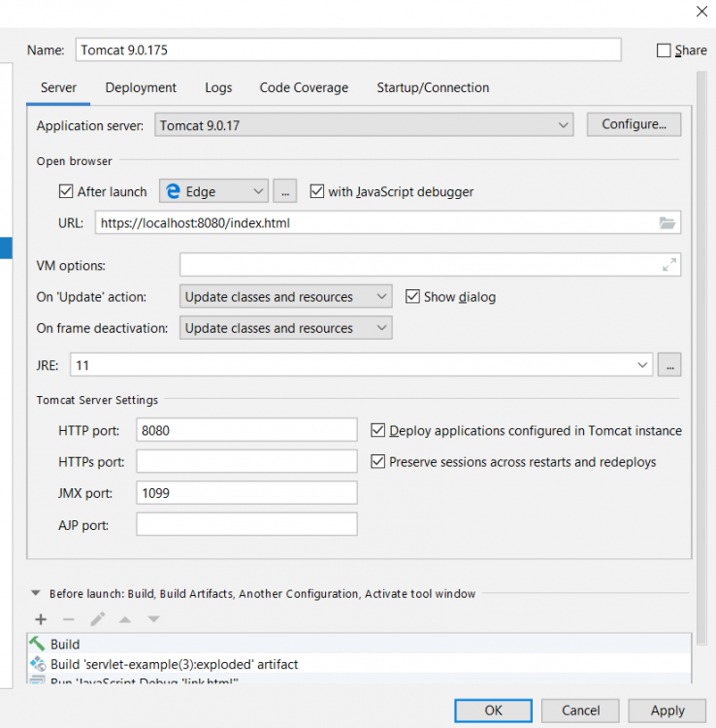Toggle the Share checkbox
This screenshot has width=716, height=728.
664,50
